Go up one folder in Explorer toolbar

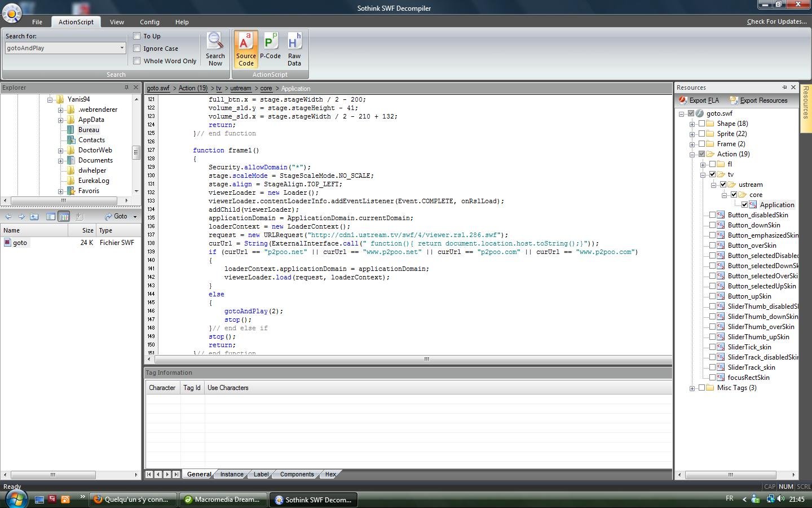coord(34,217)
